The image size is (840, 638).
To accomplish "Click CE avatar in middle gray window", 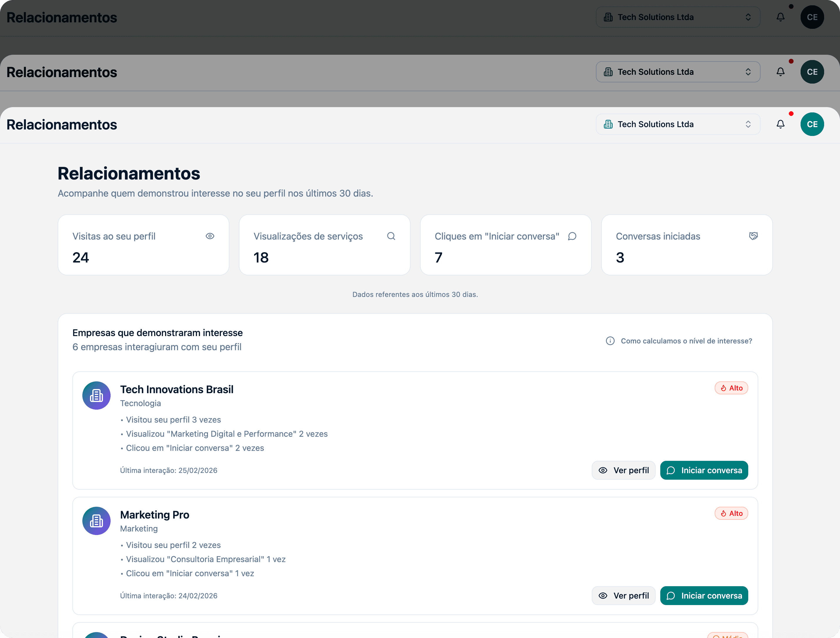I will (x=812, y=72).
